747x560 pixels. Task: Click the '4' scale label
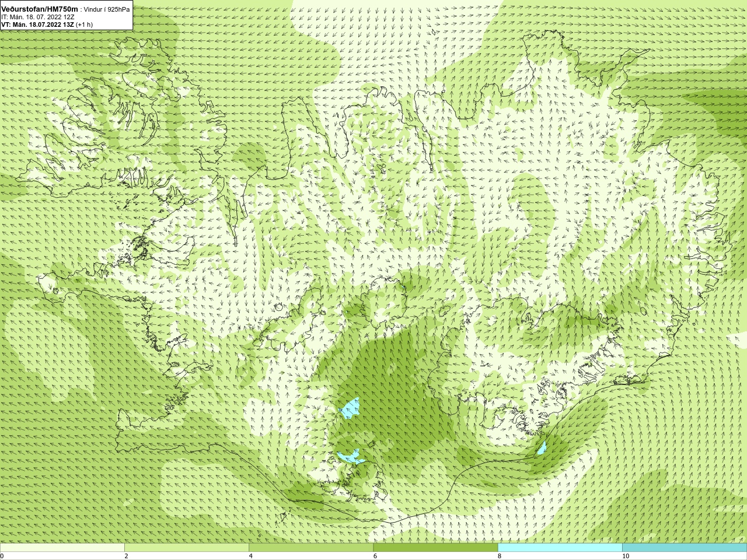(251, 556)
